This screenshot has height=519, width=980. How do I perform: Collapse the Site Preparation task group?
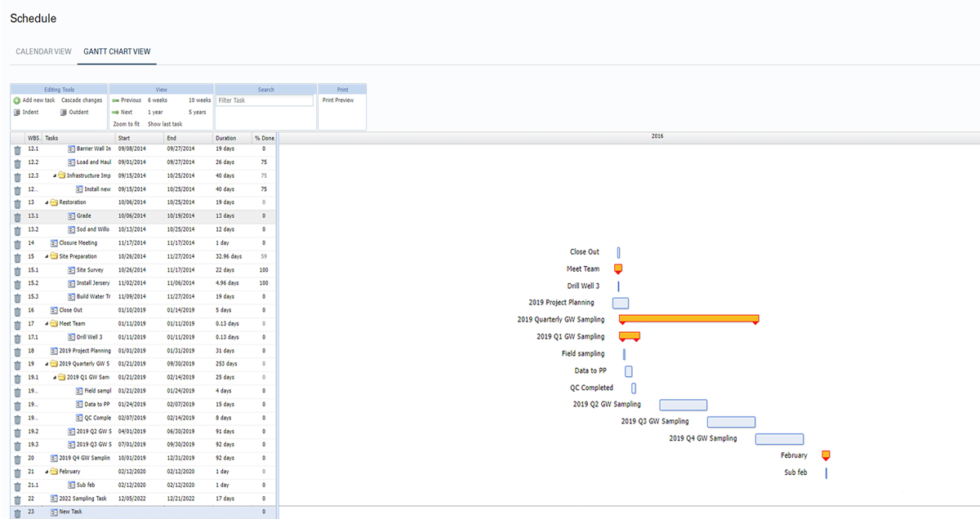pyautogui.click(x=47, y=256)
